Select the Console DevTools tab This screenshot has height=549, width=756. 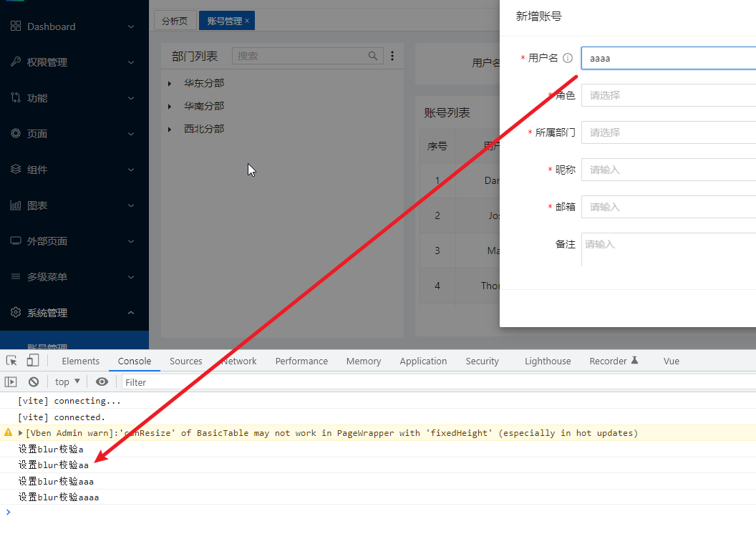tap(135, 361)
